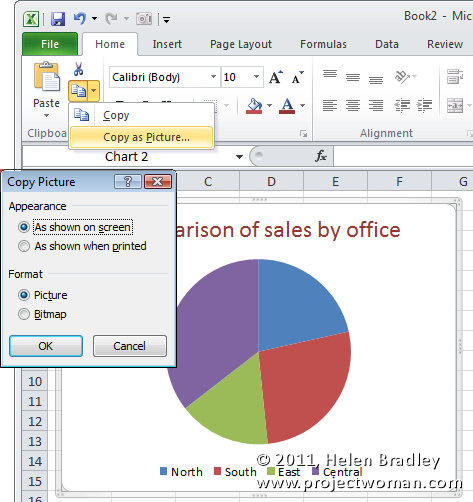Click the Redo arrow icon
Viewport: 473px width, 502px height.
pyautogui.click(x=111, y=18)
